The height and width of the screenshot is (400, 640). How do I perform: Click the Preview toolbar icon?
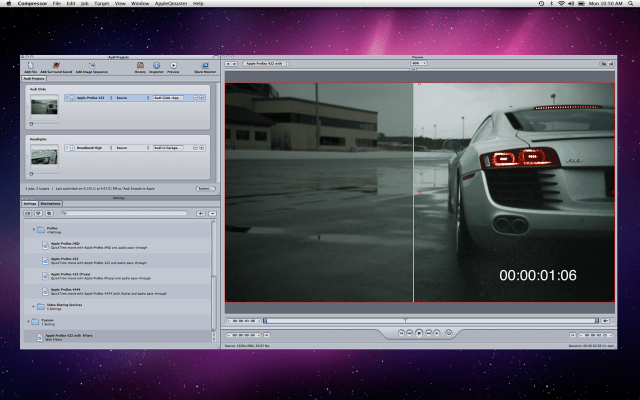point(173,66)
